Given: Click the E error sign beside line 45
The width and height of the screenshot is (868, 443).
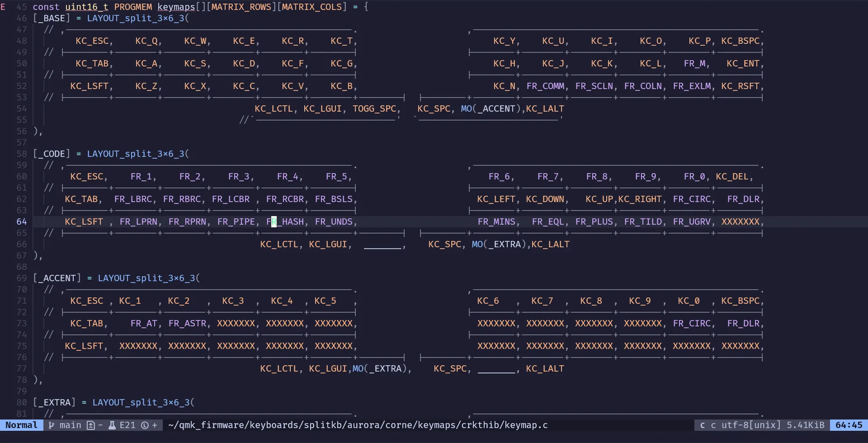Looking at the screenshot, I should pos(4,7).
